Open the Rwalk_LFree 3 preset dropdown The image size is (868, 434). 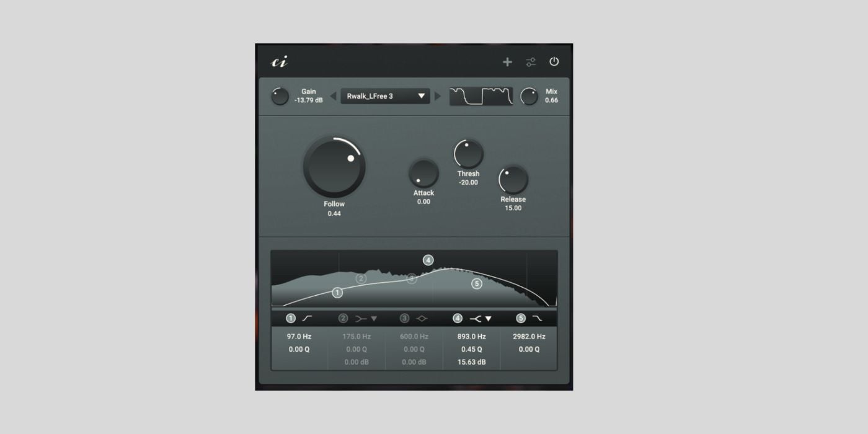384,96
